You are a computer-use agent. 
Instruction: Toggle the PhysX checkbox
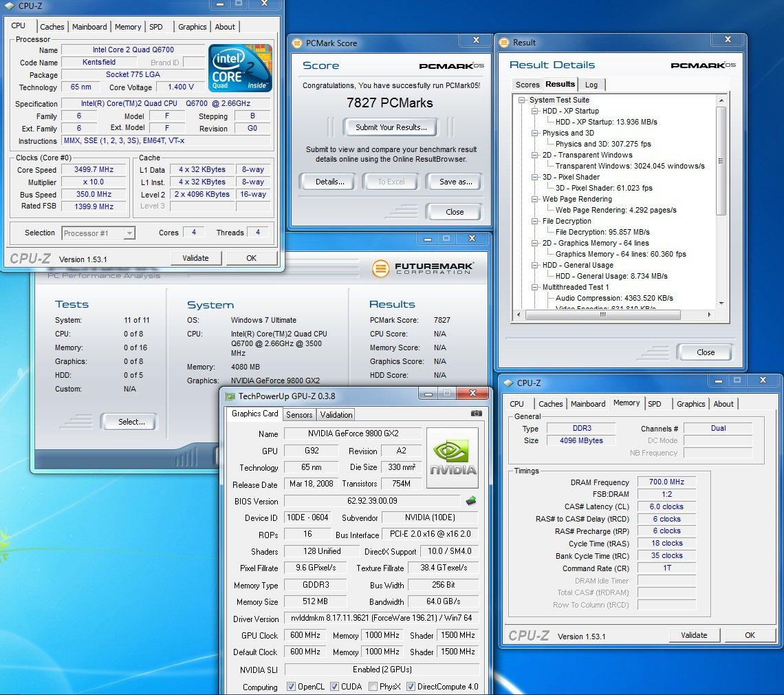373,687
